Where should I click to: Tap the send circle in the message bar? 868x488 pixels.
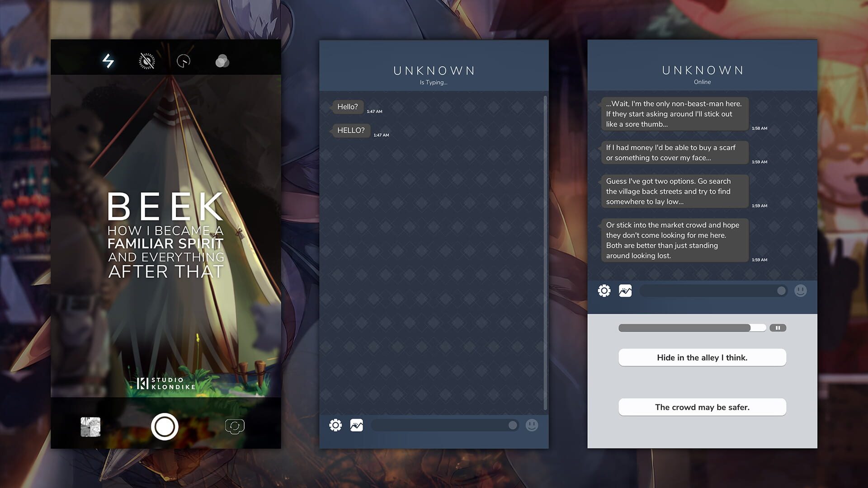512,425
